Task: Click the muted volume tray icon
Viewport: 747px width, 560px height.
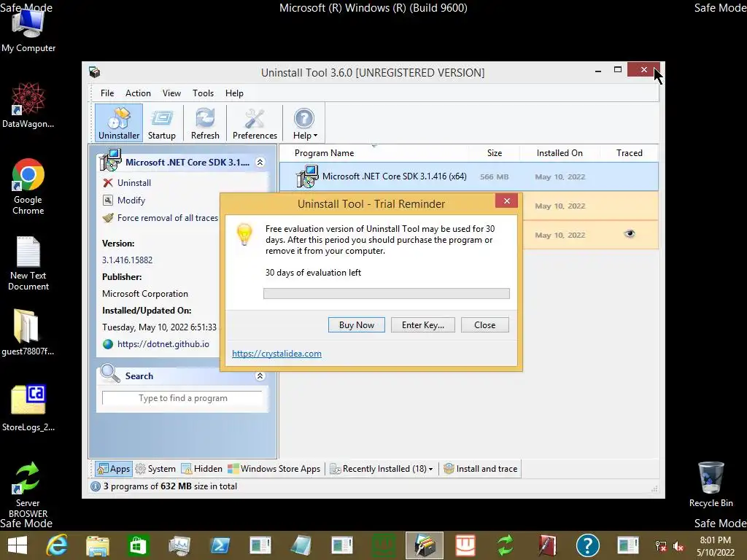Action: pos(678,547)
